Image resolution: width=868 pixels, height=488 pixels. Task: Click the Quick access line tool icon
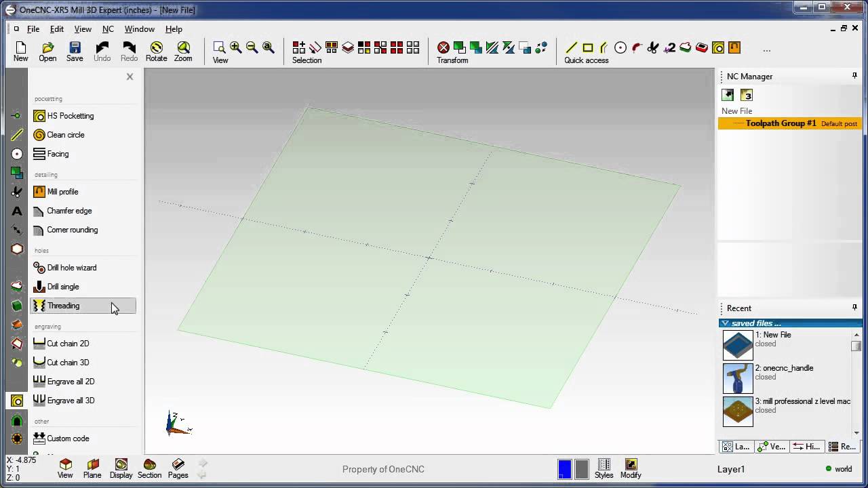tap(571, 47)
